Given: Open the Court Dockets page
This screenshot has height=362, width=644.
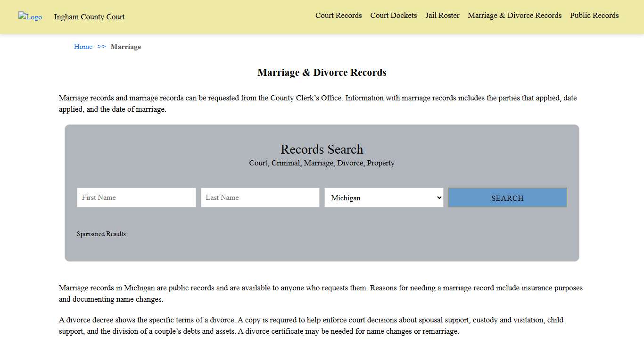Looking at the screenshot, I should [394, 16].
